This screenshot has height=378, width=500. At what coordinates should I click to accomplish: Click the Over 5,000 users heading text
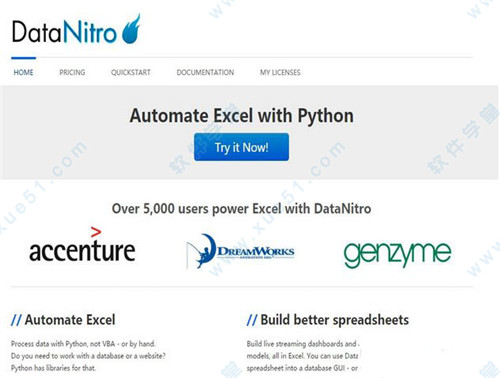tap(241, 209)
